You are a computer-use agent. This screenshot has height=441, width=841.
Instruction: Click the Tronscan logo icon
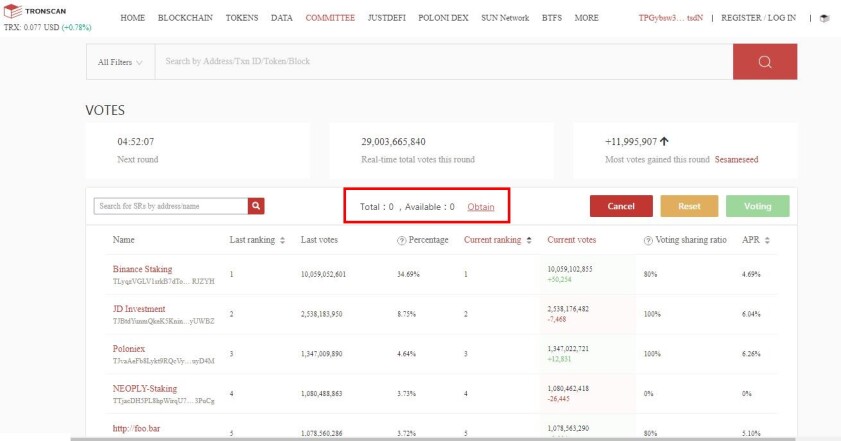pyautogui.click(x=13, y=11)
